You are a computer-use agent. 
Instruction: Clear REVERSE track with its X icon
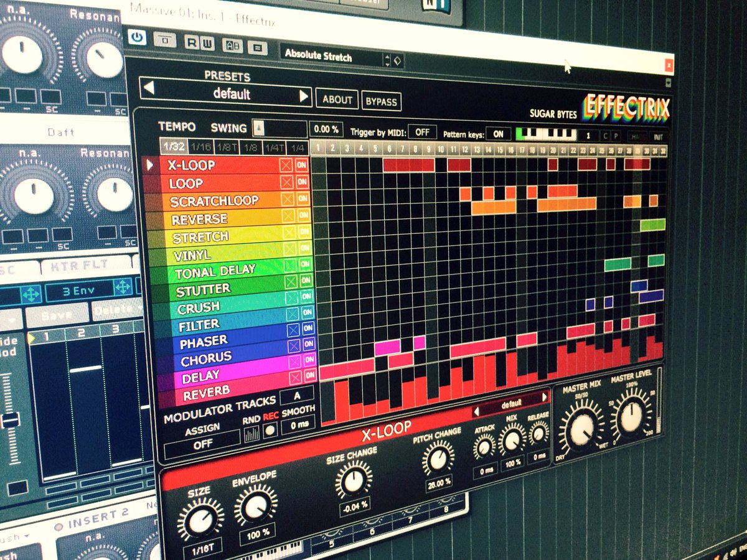(x=288, y=216)
